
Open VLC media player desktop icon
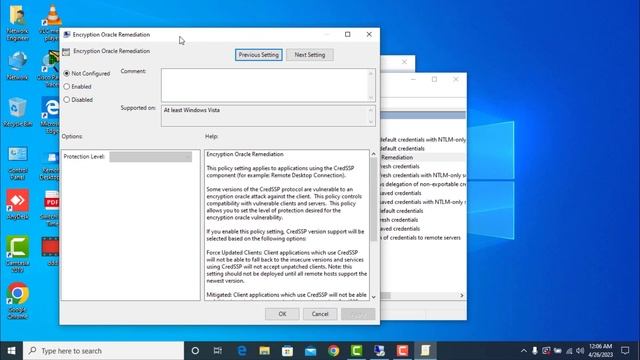pos(51,22)
